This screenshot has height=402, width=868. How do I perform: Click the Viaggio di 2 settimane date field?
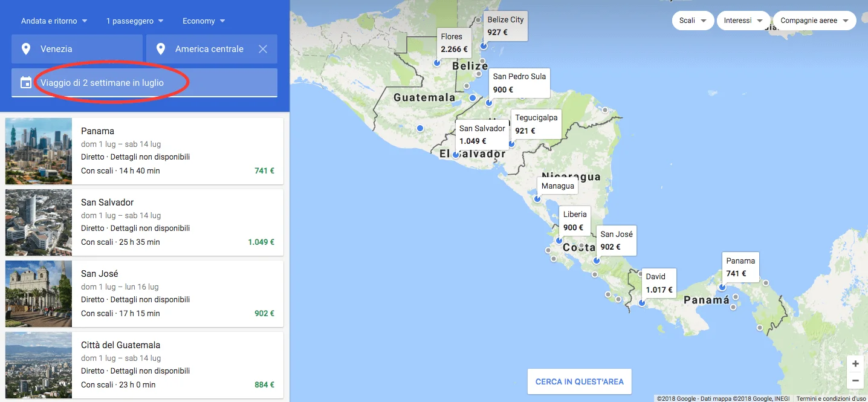pyautogui.click(x=145, y=83)
